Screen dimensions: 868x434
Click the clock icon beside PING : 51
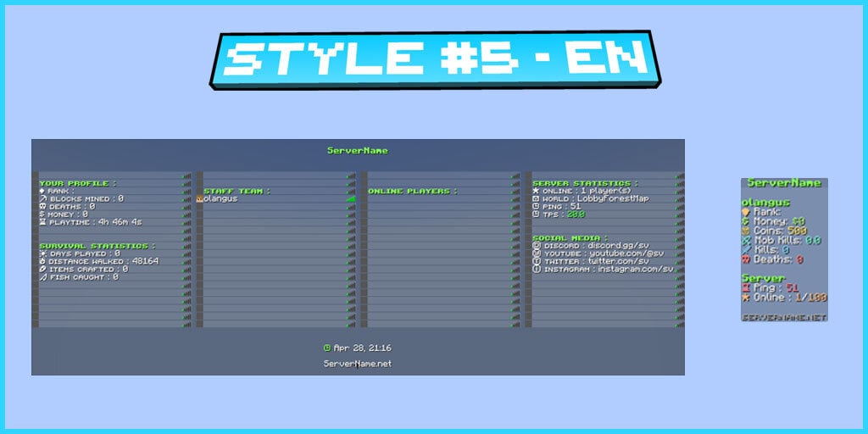pyautogui.click(x=536, y=207)
